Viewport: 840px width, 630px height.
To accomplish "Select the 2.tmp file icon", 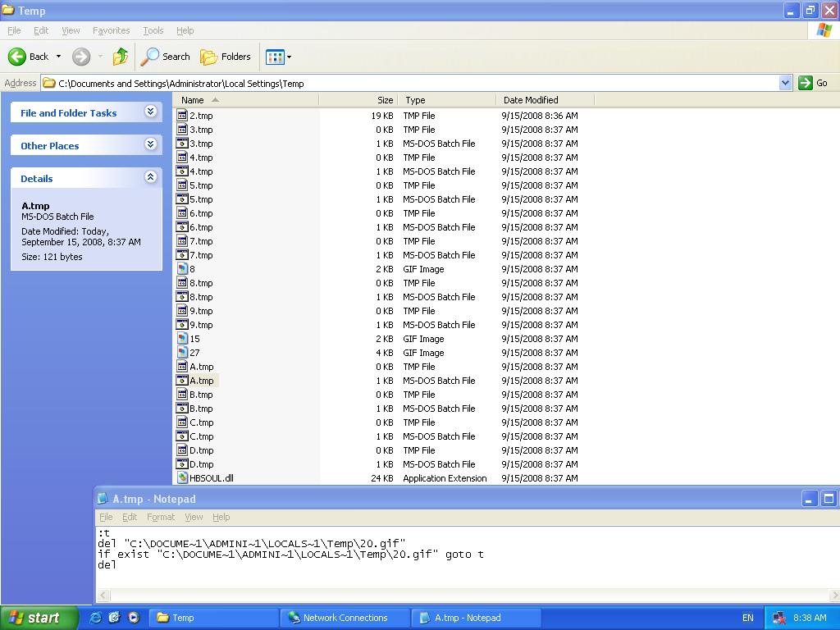I will pyautogui.click(x=182, y=115).
